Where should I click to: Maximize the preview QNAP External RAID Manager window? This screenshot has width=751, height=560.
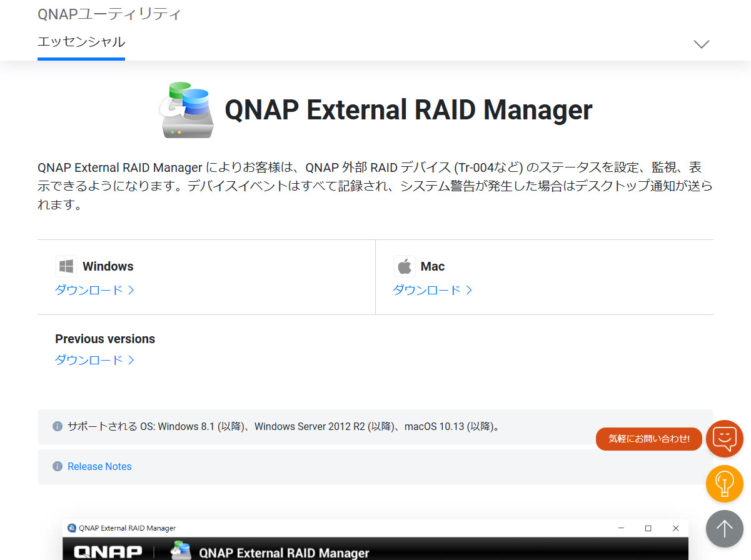point(648,528)
